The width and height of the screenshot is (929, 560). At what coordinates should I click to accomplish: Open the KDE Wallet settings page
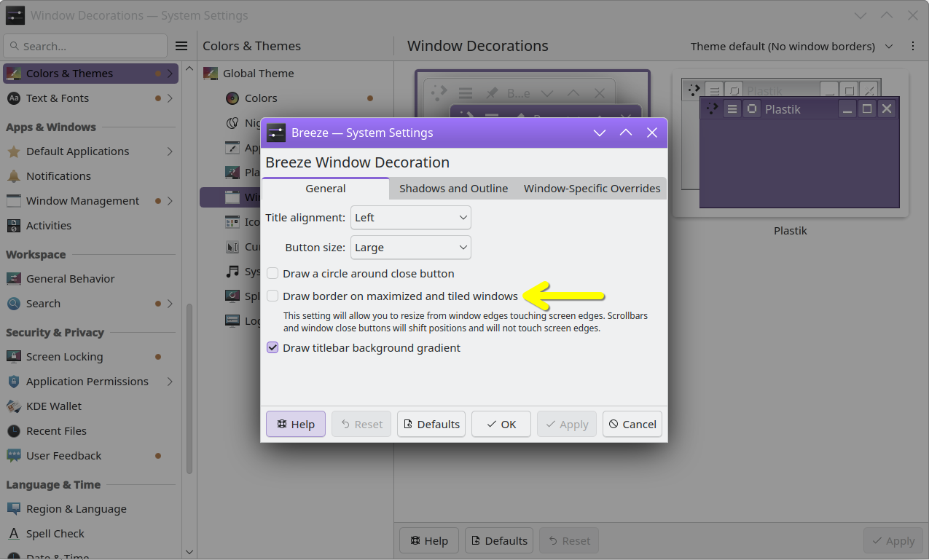click(91, 406)
